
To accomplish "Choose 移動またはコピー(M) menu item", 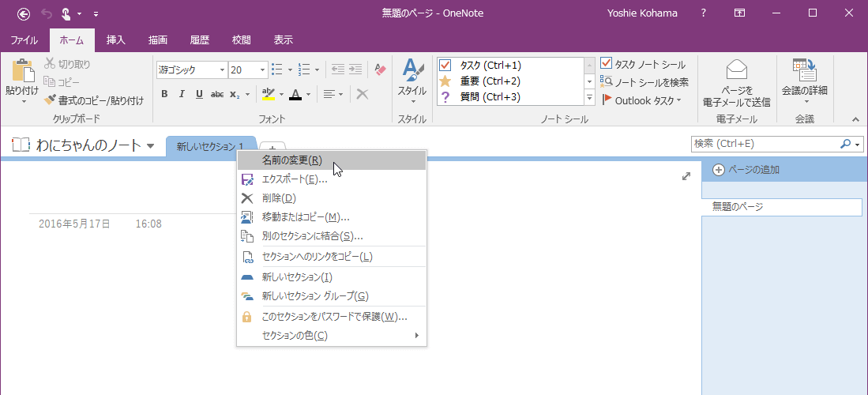I will [332, 217].
